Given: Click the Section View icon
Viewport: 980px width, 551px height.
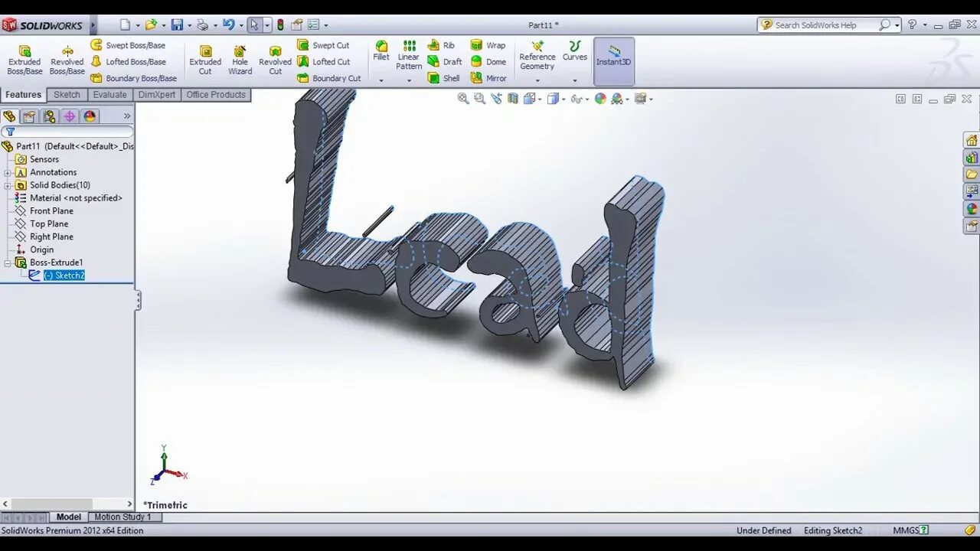Looking at the screenshot, I should point(513,99).
